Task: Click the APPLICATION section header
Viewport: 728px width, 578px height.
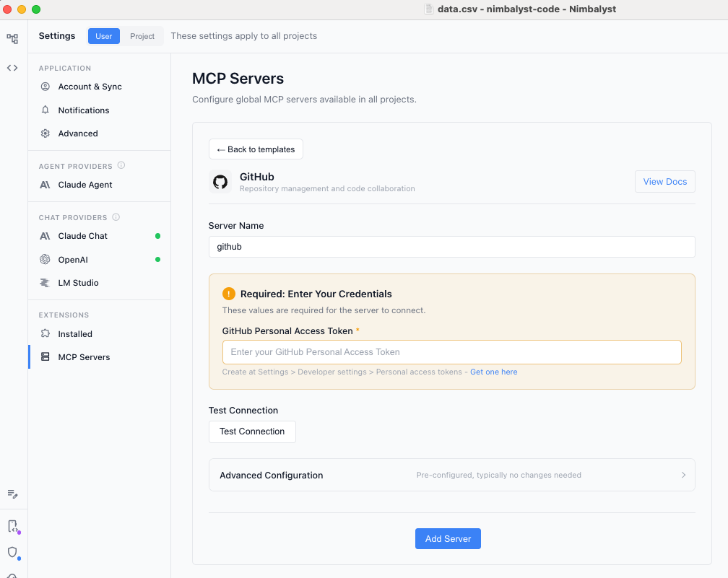Action: click(x=64, y=68)
